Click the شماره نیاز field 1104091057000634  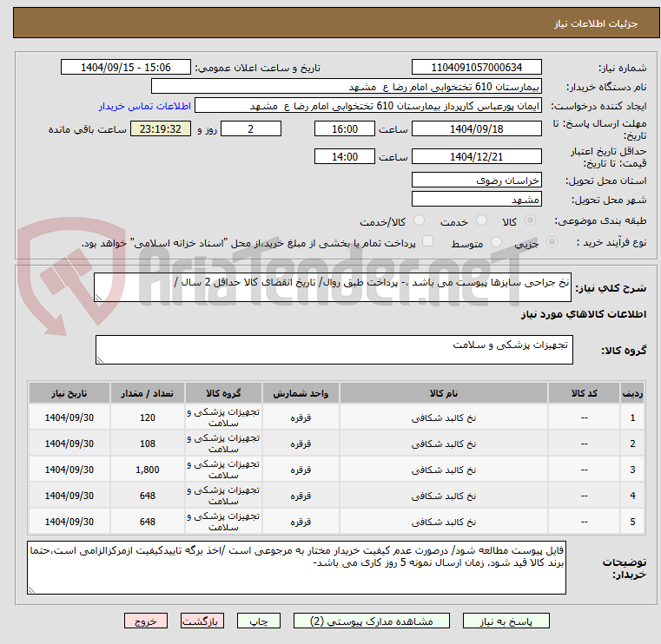click(x=476, y=68)
